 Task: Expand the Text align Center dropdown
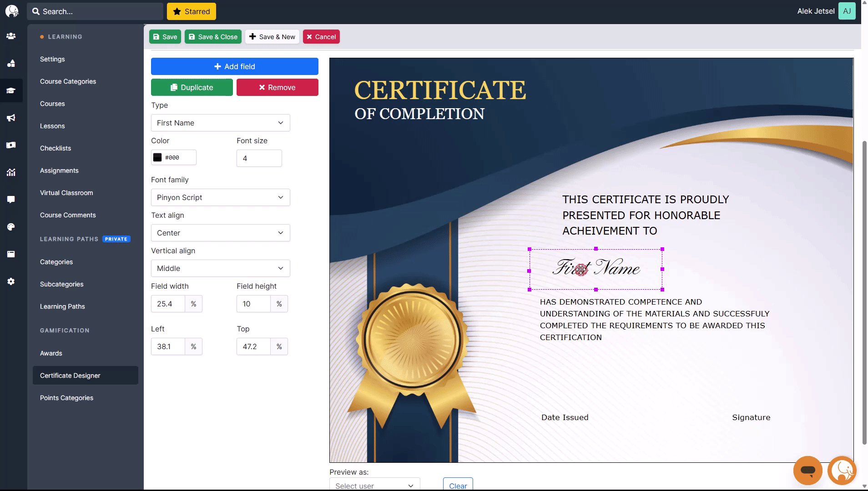[x=220, y=233]
